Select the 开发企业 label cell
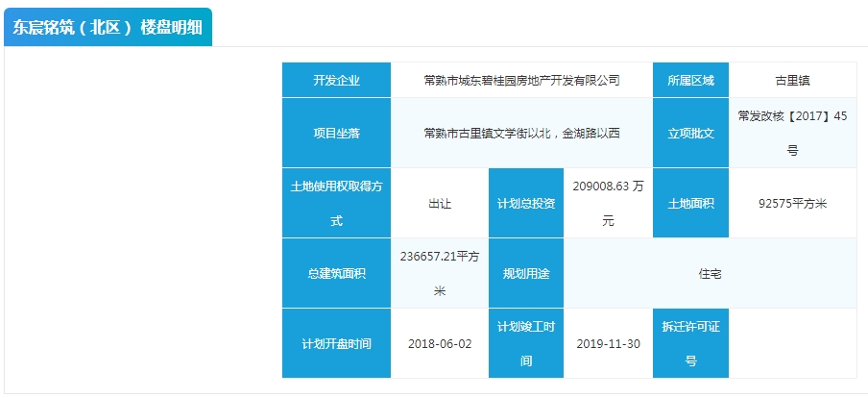 (x=336, y=81)
